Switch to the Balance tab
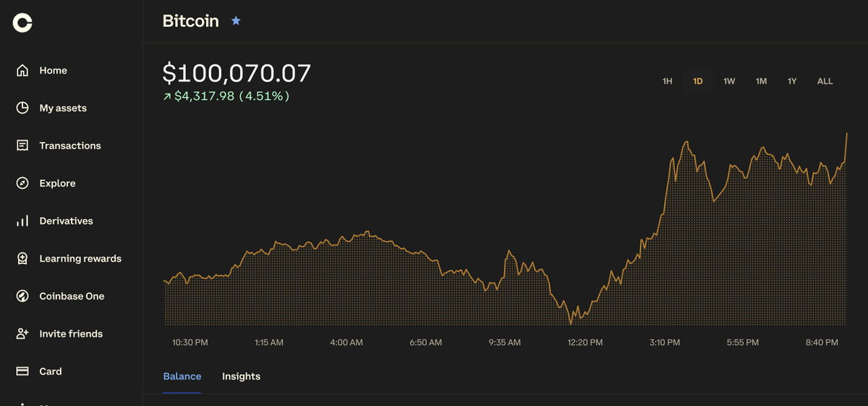Viewport: 868px width, 406px height. pos(182,376)
